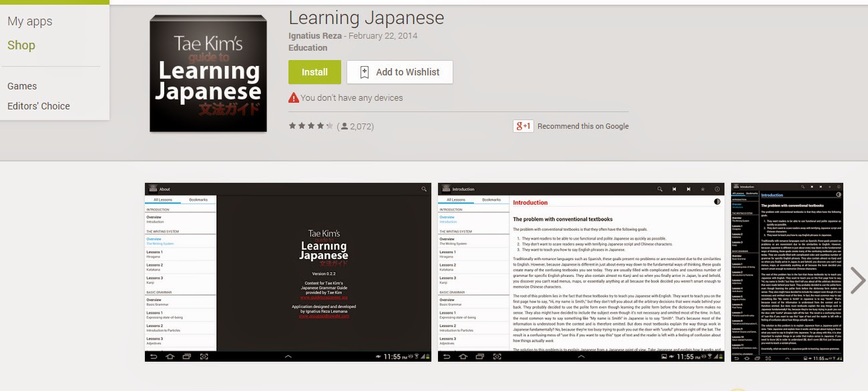Click the search icon in second screenshot toolbar
868x391 pixels.
(660, 189)
